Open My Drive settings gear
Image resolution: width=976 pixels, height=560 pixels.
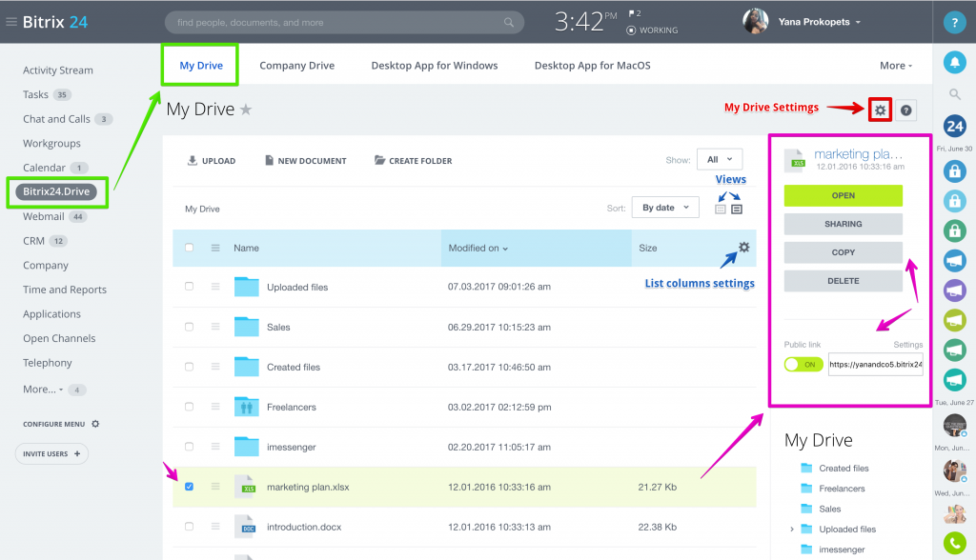[880, 110]
